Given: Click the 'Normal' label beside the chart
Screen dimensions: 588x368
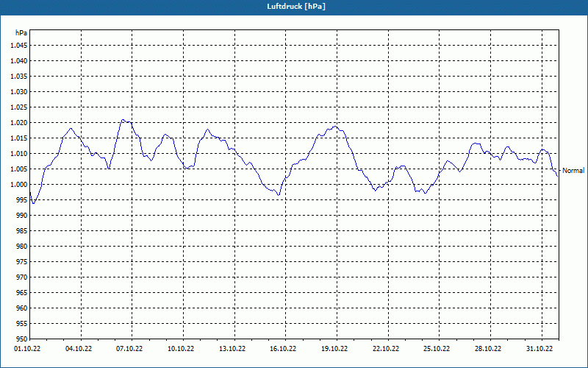Looking at the screenshot, I should 573,171.
